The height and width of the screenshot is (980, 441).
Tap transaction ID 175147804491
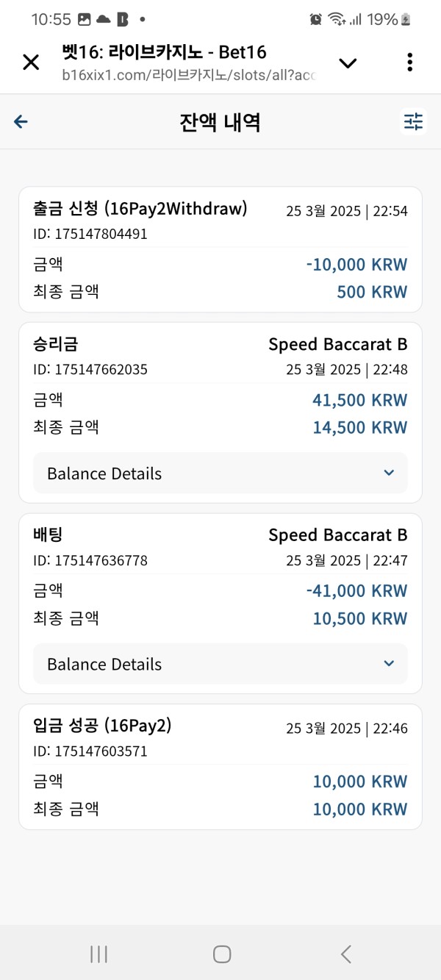click(x=90, y=235)
